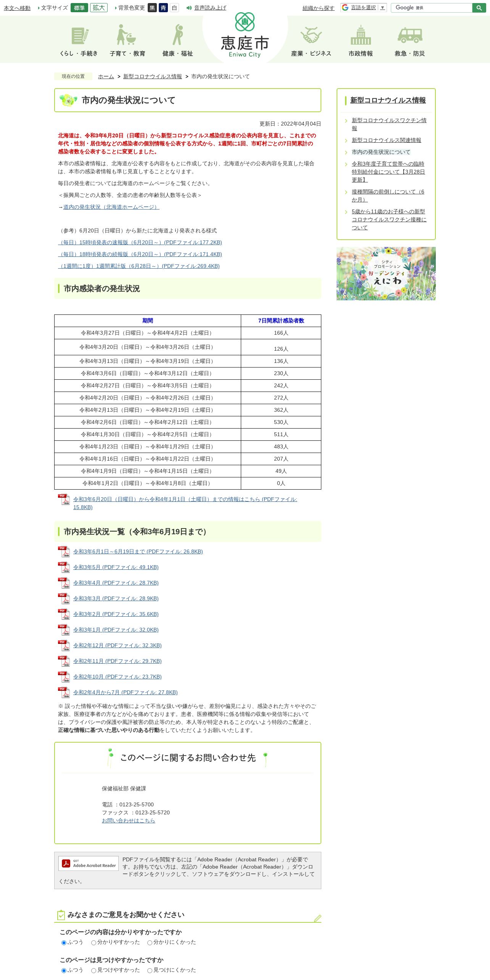Click PDF icon next to 令和3年5月
This screenshot has width=490, height=980.
(64, 567)
